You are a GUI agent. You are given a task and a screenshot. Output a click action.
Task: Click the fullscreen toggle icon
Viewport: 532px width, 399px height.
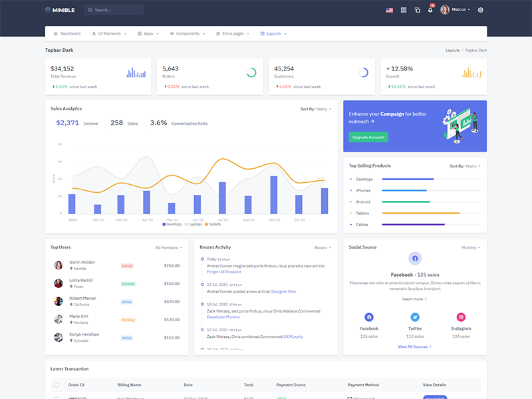(418, 10)
